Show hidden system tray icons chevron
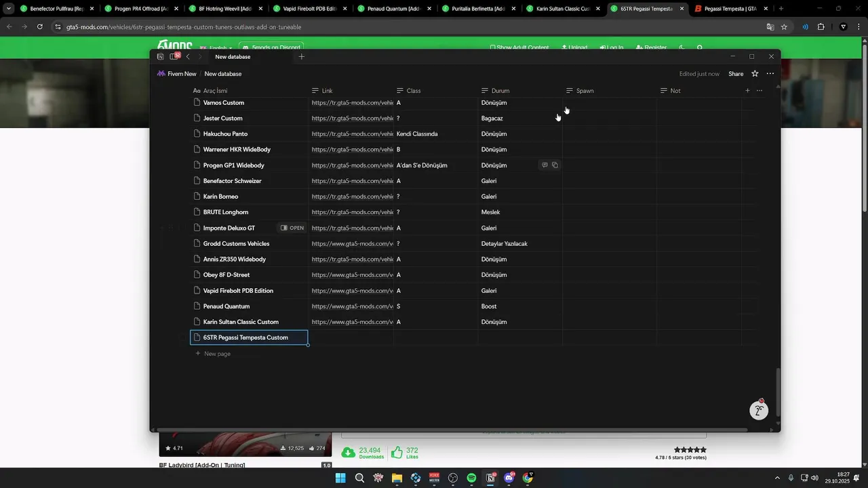The width and height of the screenshot is (868, 488). (x=778, y=478)
